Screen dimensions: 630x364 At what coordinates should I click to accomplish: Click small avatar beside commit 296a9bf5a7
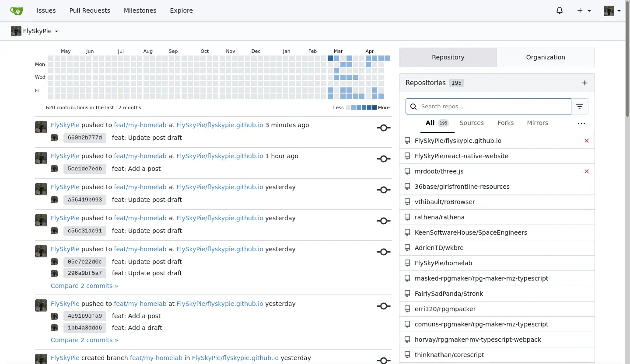click(x=54, y=273)
